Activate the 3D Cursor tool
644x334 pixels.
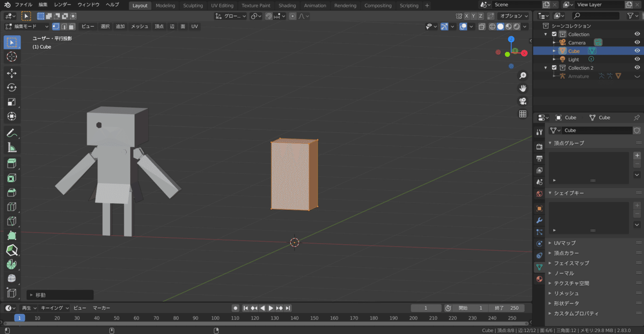pyautogui.click(x=12, y=56)
